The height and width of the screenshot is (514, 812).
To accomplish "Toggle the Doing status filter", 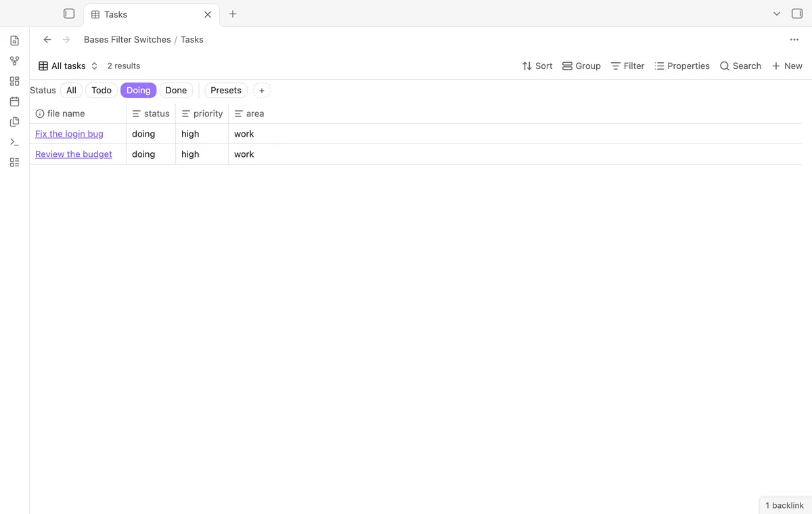I will pos(139,90).
